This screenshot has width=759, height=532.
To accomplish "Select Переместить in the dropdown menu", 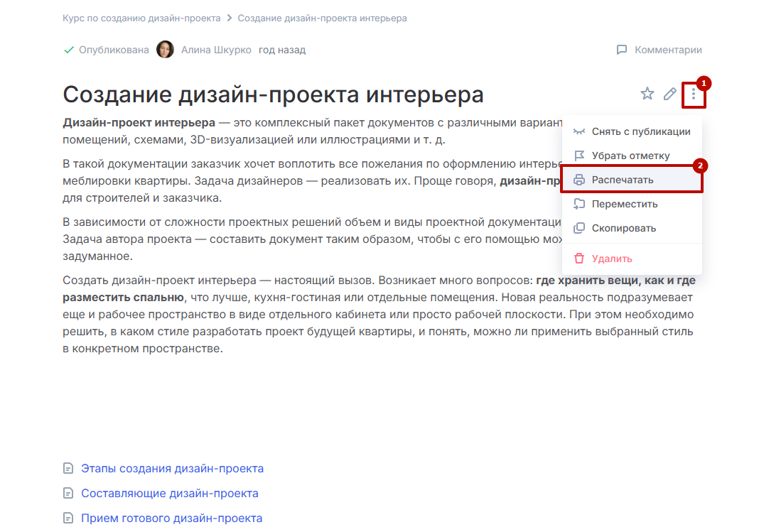I will pyautogui.click(x=632, y=204).
